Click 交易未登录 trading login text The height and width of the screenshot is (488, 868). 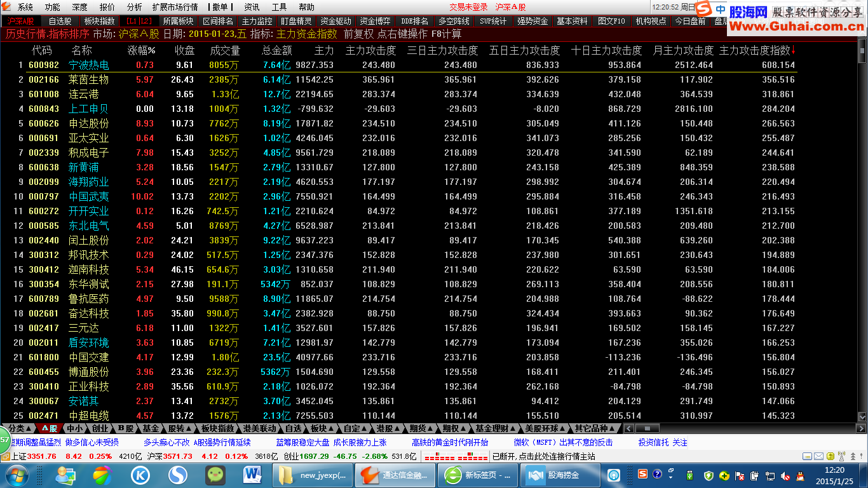coord(469,7)
